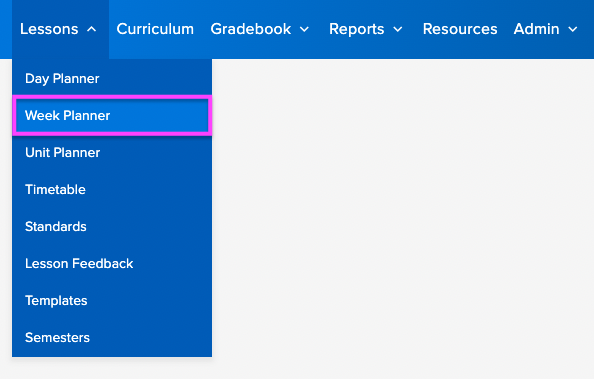Image resolution: width=594 pixels, height=379 pixels.
Task: Click the empty gray content area
Action: pos(403,219)
